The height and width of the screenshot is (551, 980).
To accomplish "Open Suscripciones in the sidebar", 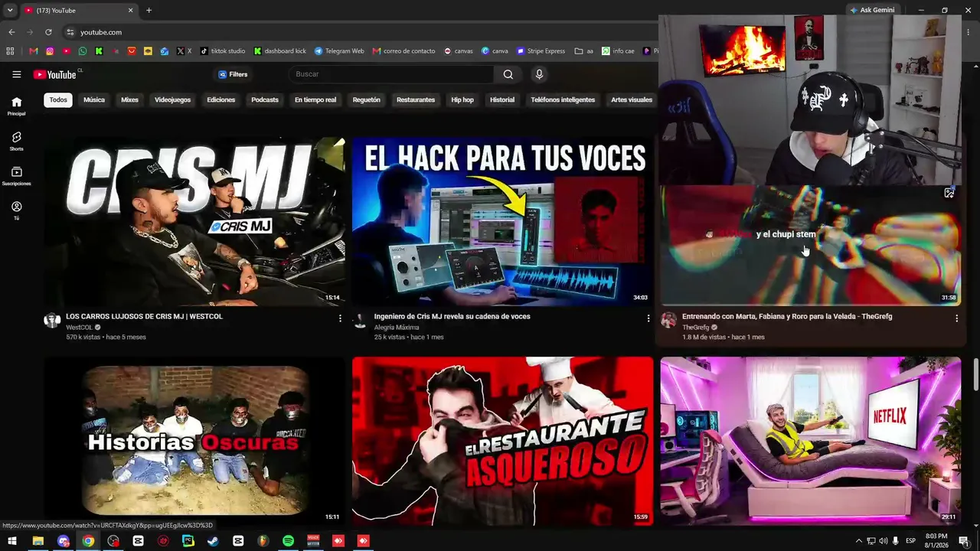I will click(16, 176).
